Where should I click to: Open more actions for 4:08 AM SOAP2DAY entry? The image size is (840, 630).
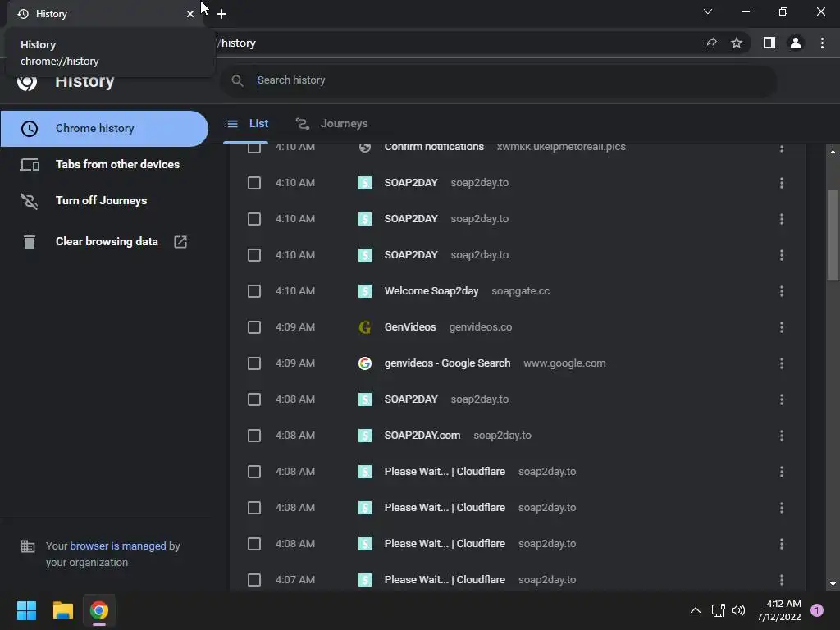(782, 399)
